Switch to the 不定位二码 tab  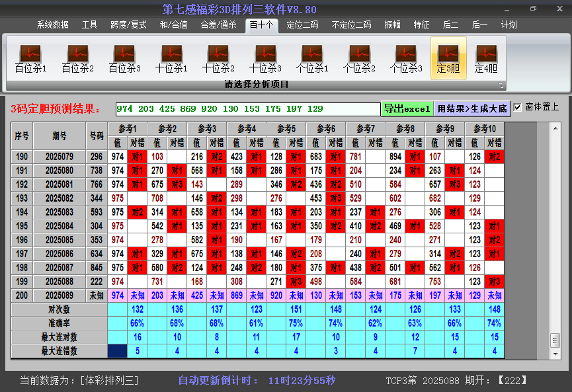351,25
